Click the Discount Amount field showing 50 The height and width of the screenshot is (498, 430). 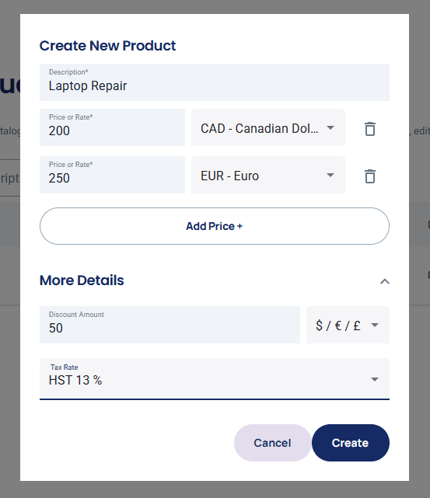pos(170,325)
